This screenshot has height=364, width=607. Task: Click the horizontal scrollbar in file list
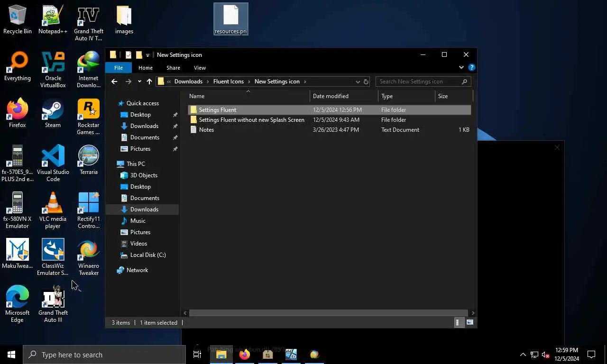tap(328, 313)
